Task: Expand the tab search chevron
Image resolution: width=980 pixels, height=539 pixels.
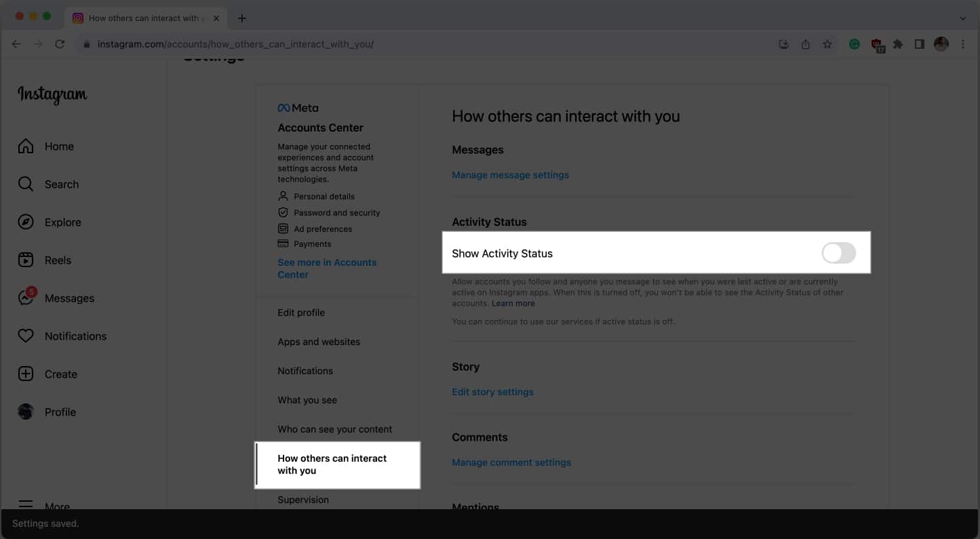Action: (962, 18)
